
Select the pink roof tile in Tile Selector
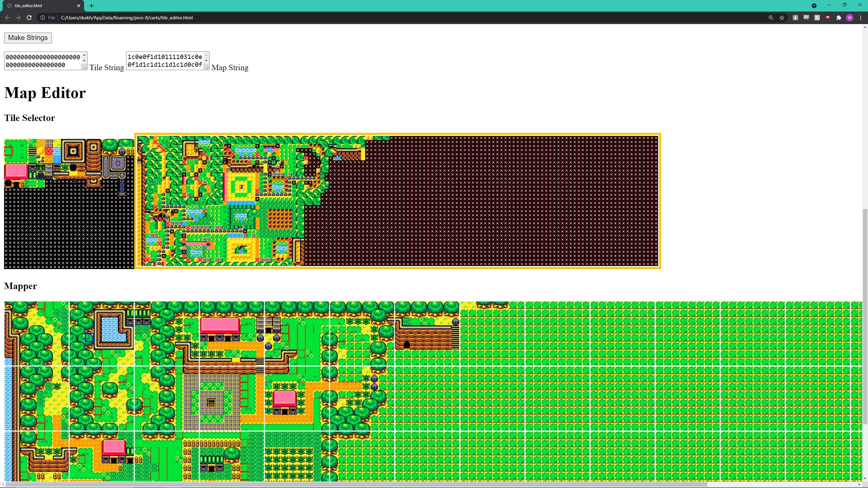[16, 171]
